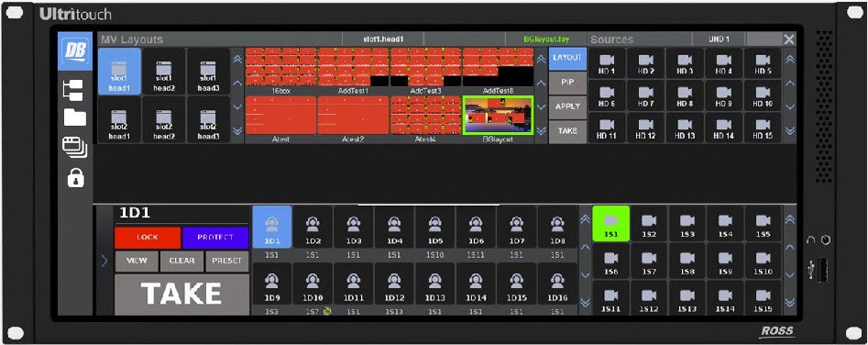Jump to top of HD Sources list
This screenshot has height=345, width=868.
[790, 60]
